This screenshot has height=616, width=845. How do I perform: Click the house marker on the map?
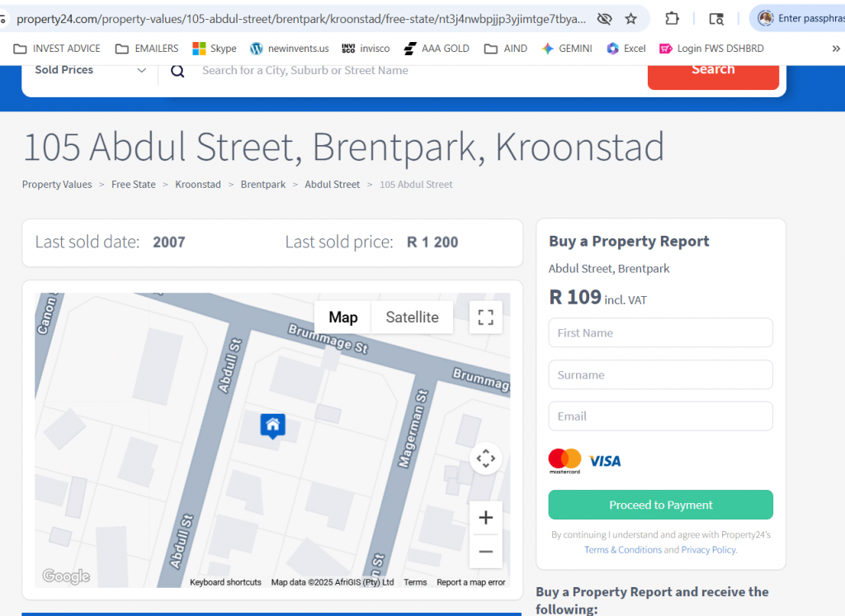[x=272, y=426]
